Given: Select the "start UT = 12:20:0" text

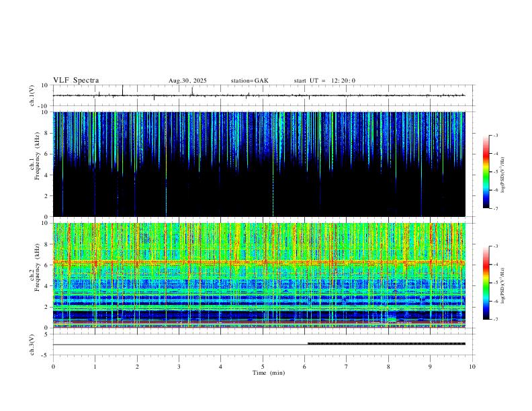Looking at the screenshot, I should pos(324,81).
